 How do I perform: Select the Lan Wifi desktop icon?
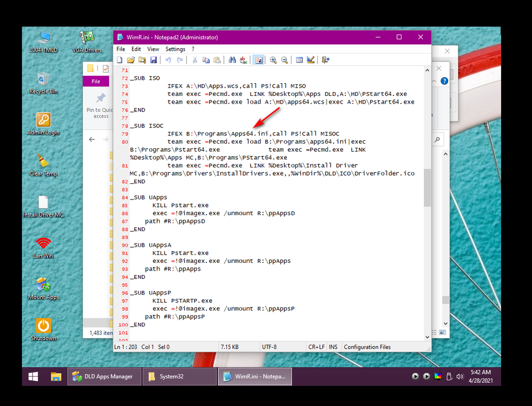click(x=44, y=248)
